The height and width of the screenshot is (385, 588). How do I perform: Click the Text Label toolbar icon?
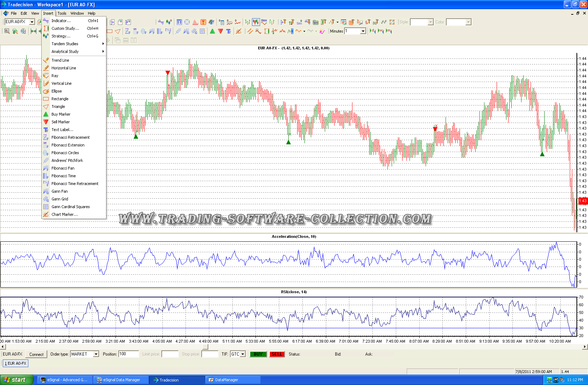[229, 31]
